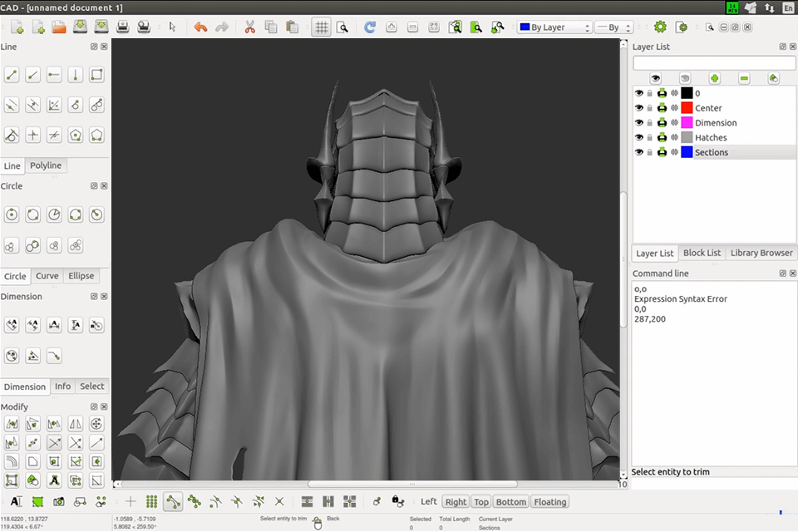Switch to the Polyline tab
The width and height of the screenshot is (798, 532).
(x=46, y=165)
